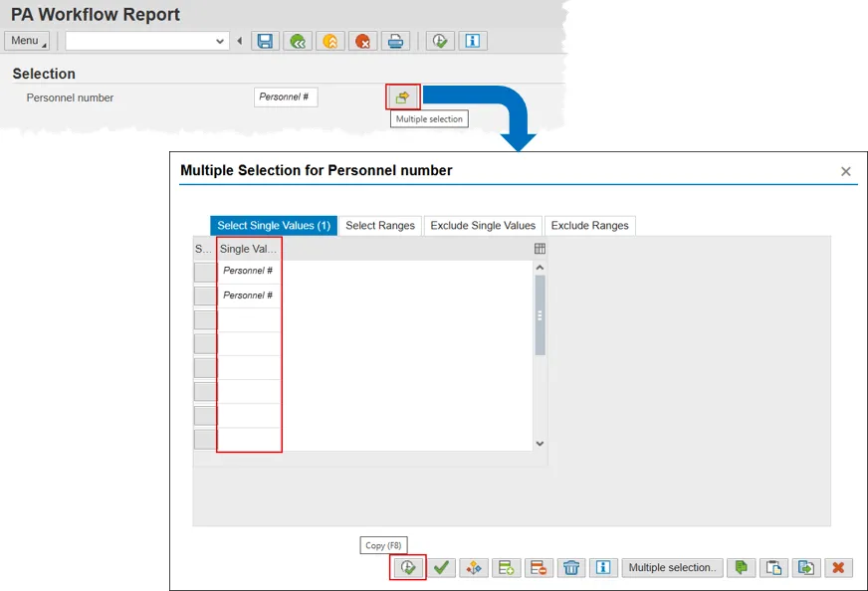Click the trash can Delete entire selection icon

click(571, 567)
